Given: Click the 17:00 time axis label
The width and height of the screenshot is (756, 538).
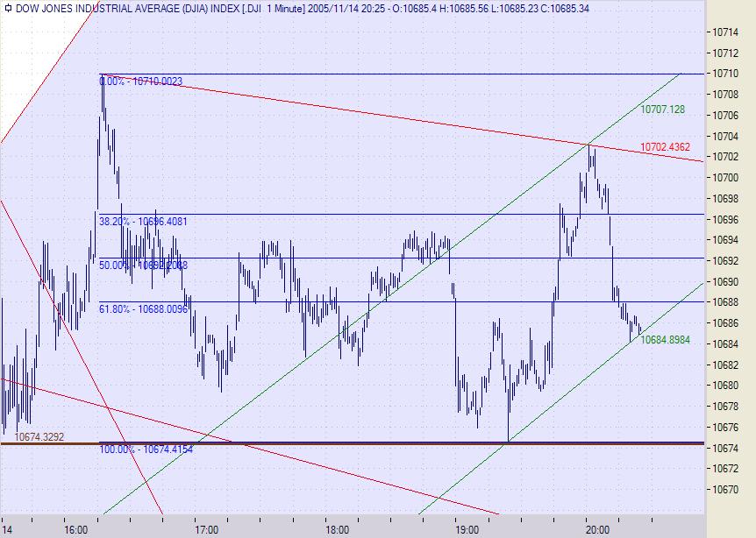Looking at the screenshot, I should click(206, 530).
